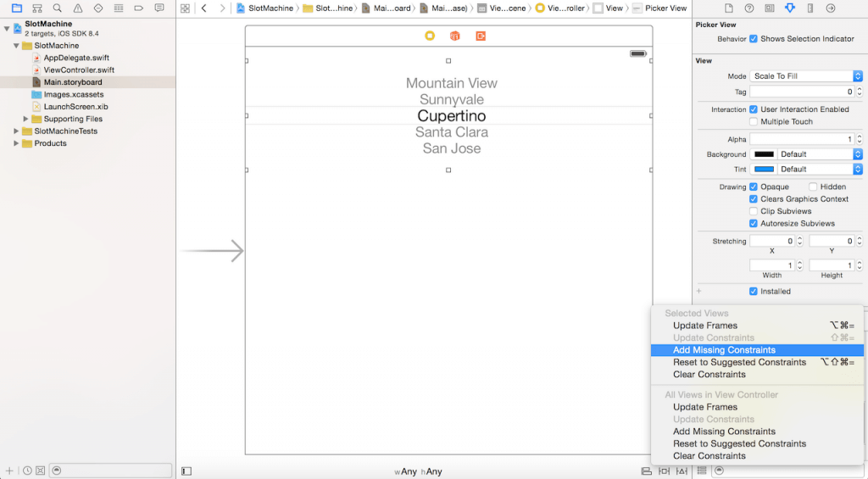Show the Size inspector ruler icon
Image resolution: width=868 pixels, height=479 pixels.
[x=810, y=8]
